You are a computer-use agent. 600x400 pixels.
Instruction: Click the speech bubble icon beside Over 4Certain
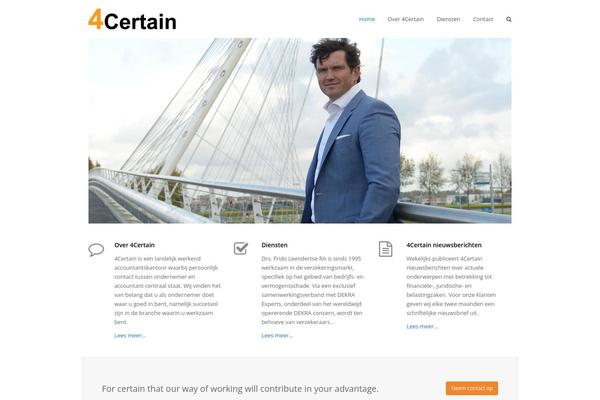pyautogui.click(x=96, y=250)
